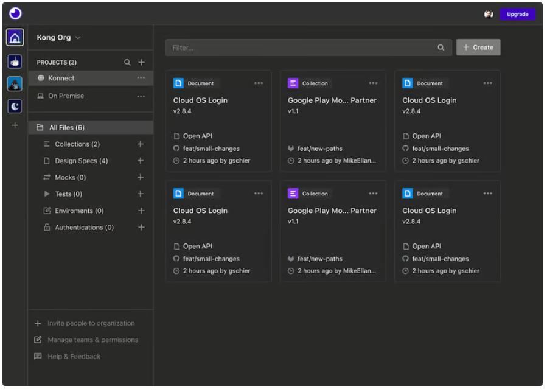Click the home icon in left sidebar

pos(15,38)
